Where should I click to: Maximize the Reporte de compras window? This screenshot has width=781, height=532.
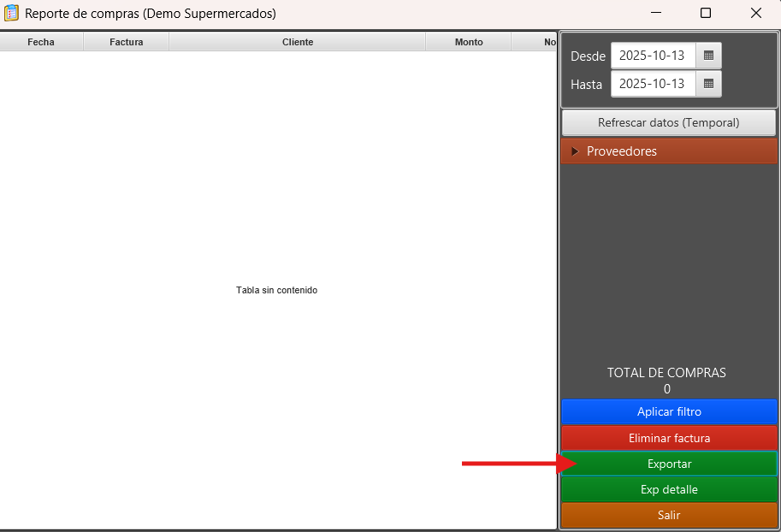[706, 14]
